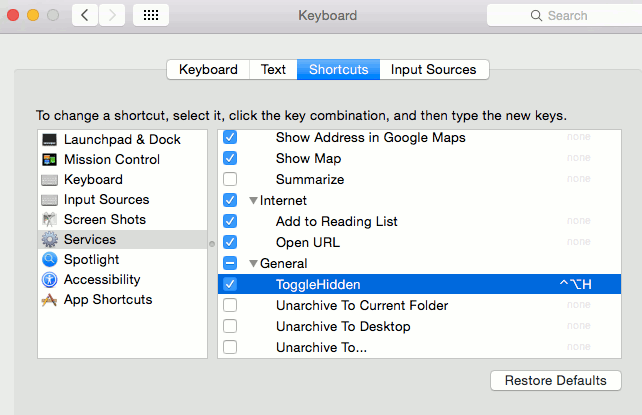Screen dimensions: 642x415
Task: Click the Launchpad & Dock icon
Action: [50, 140]
